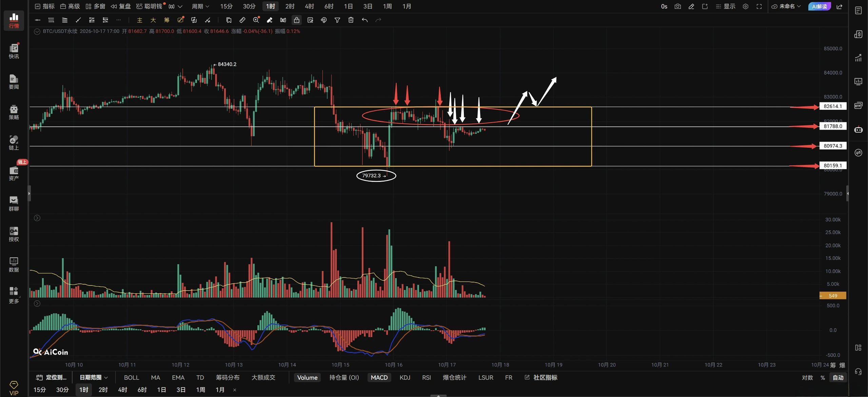The height and width of the screenshot is (397, 868).
Task: Open the filter funnel tool
Action: tap(337, 20)
